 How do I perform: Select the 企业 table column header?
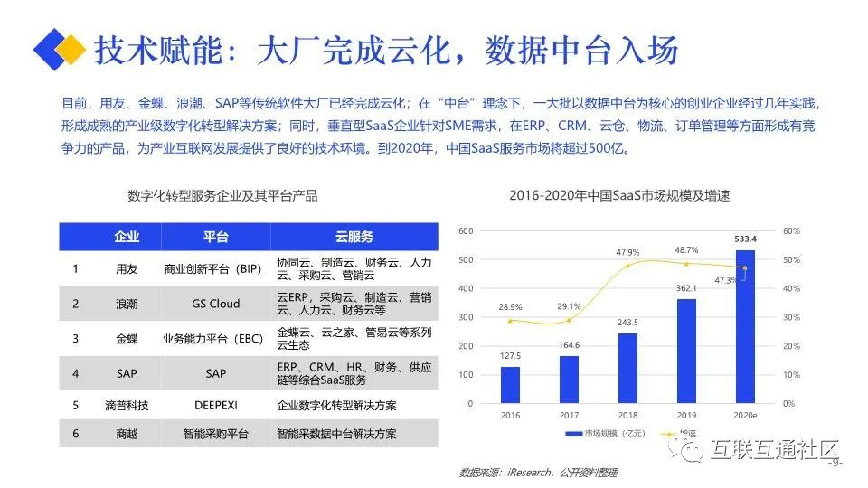pyautogui.click(x=127, y=237)
